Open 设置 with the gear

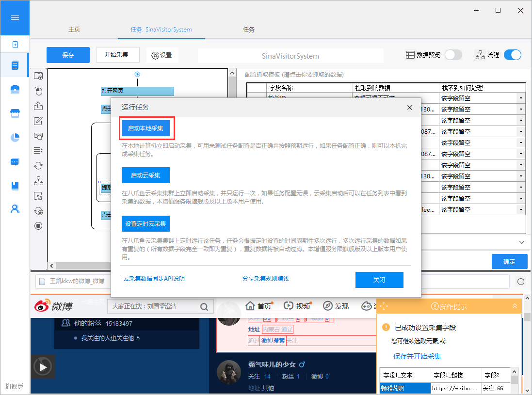(162, 55)
